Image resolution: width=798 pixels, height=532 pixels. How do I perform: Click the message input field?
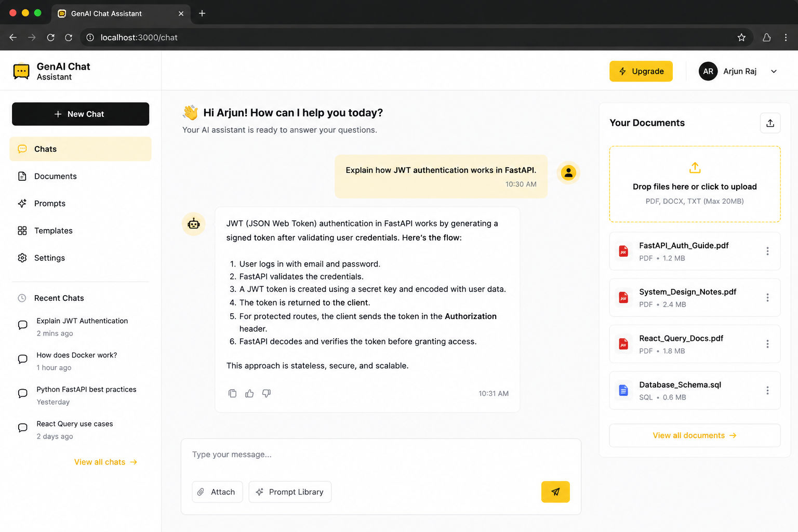(381, 455)
